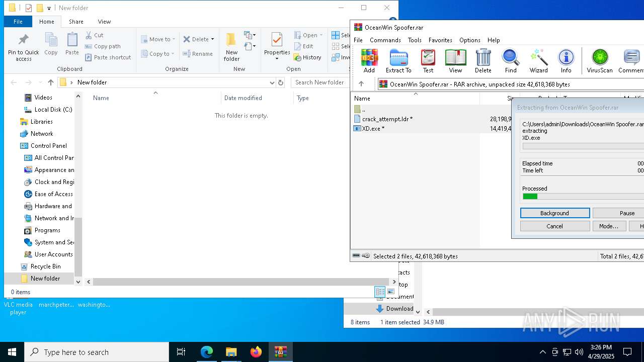Image resolution: width=644 pixels, height=362 pixels.
Task: Create a New folder from Explorer ribbon
Action: (231, 47)
